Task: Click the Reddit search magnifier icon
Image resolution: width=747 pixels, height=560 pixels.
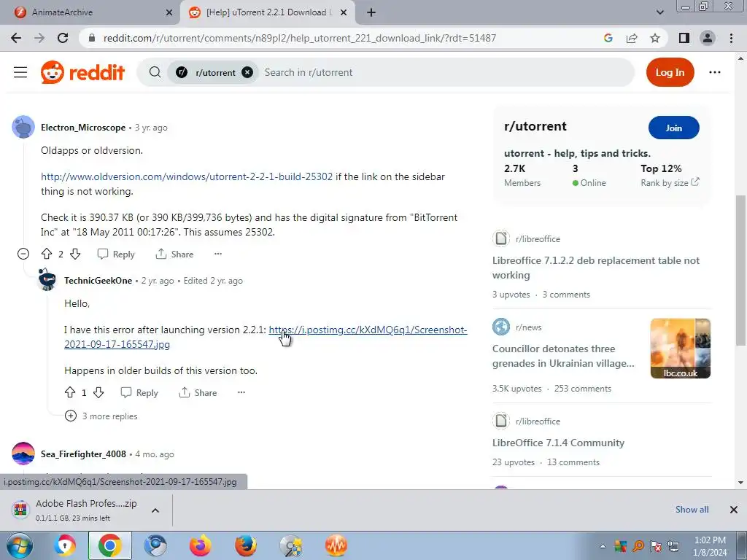Action: coord(155,72)
